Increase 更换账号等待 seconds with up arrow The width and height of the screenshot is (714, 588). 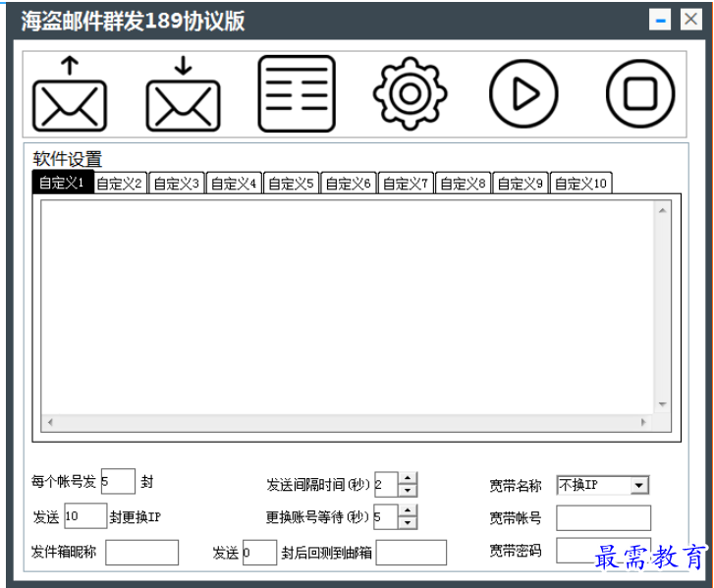coord(408,510)
